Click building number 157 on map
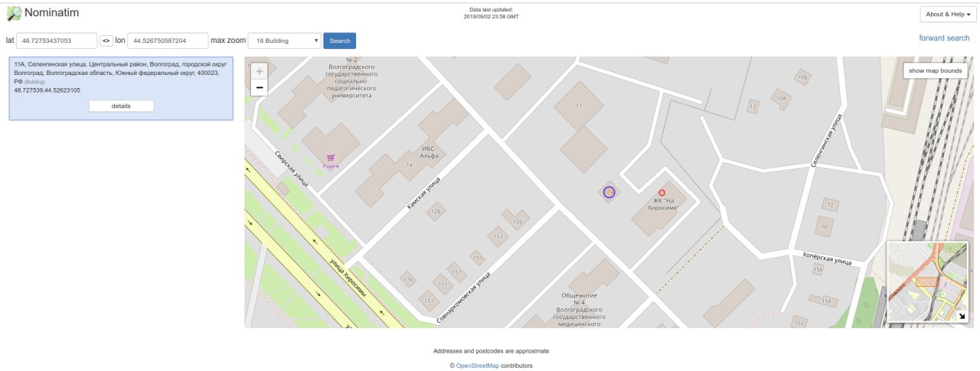 (498, 236)
